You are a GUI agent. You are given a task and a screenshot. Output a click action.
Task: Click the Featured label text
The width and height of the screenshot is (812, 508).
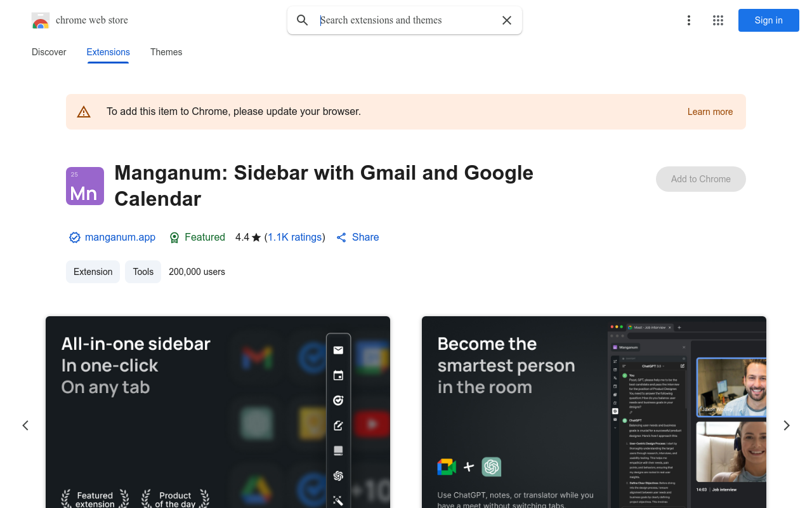point(205,237)
